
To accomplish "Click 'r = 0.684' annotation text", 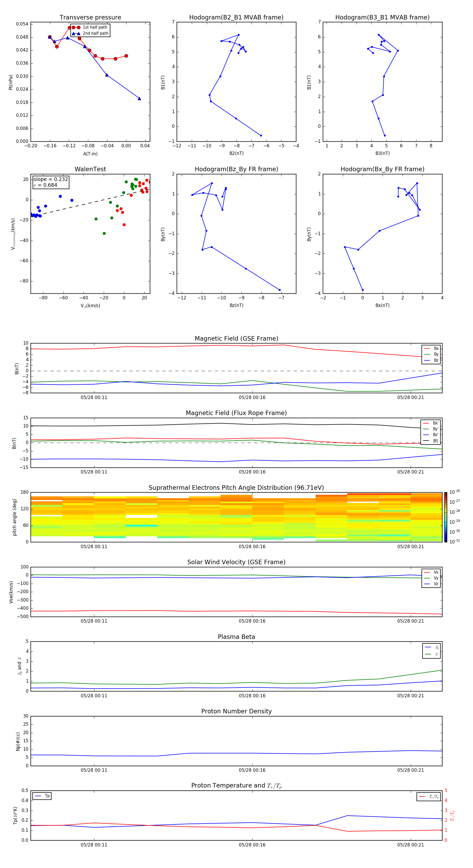I will pos(45,185).
